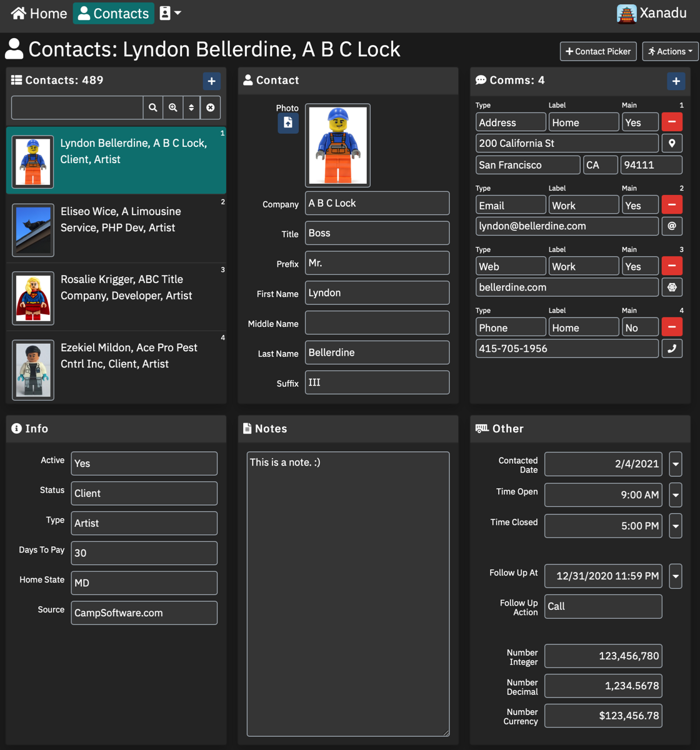Switch to the Home navigation tab
This screenshot has width=700, height=750.
coord(39,13)
